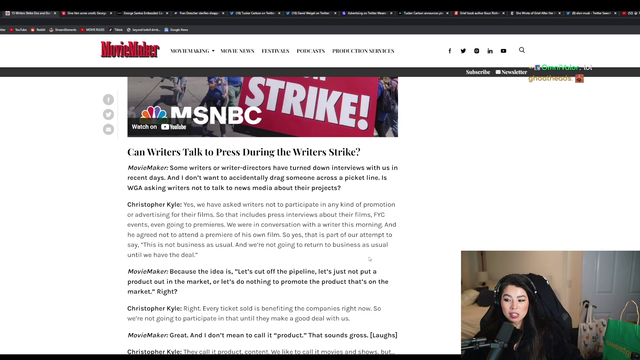Share the article via the side email icon
Image resolution: width=640 pixels, height=360 pixels.
[x=108, y=129]
